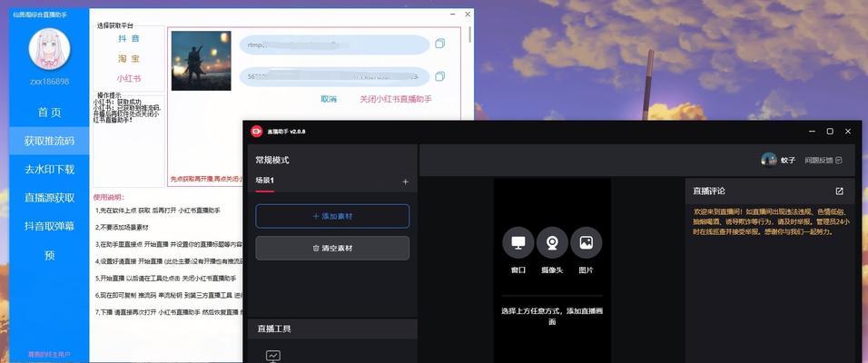
Task: Open 抖音取弹幕 in the sidebar
Action: [49, 226]
